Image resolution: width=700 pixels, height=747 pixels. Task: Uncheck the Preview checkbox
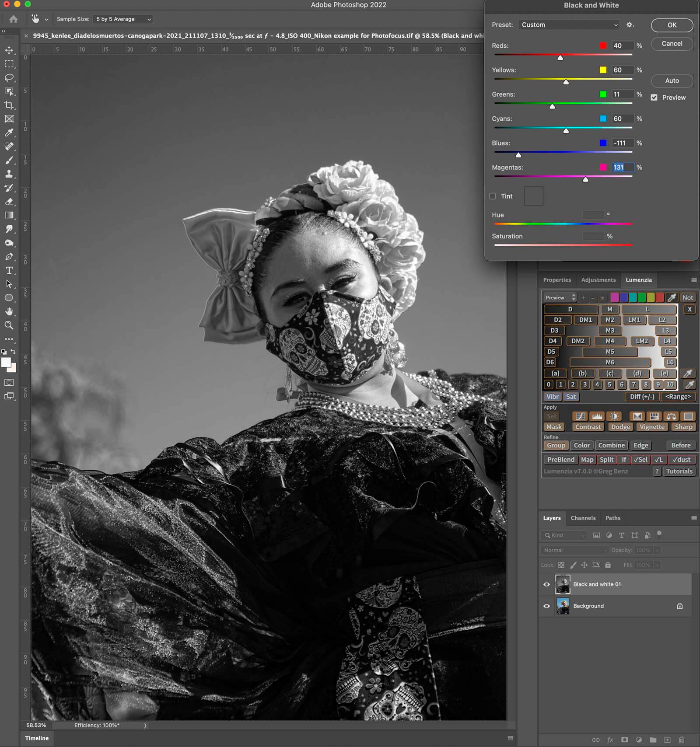tap(654, 98)
